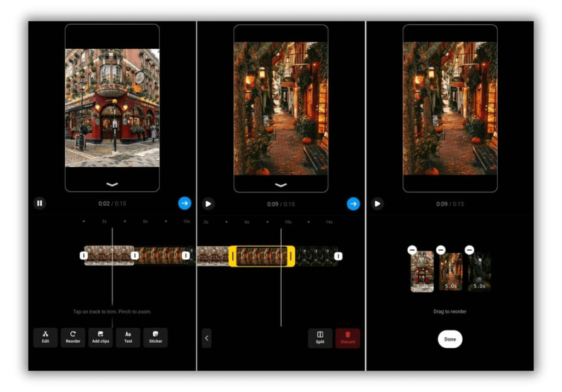Pause playback at 0:02
This screenshot has height=392, width=562.
tap(40, 203)
